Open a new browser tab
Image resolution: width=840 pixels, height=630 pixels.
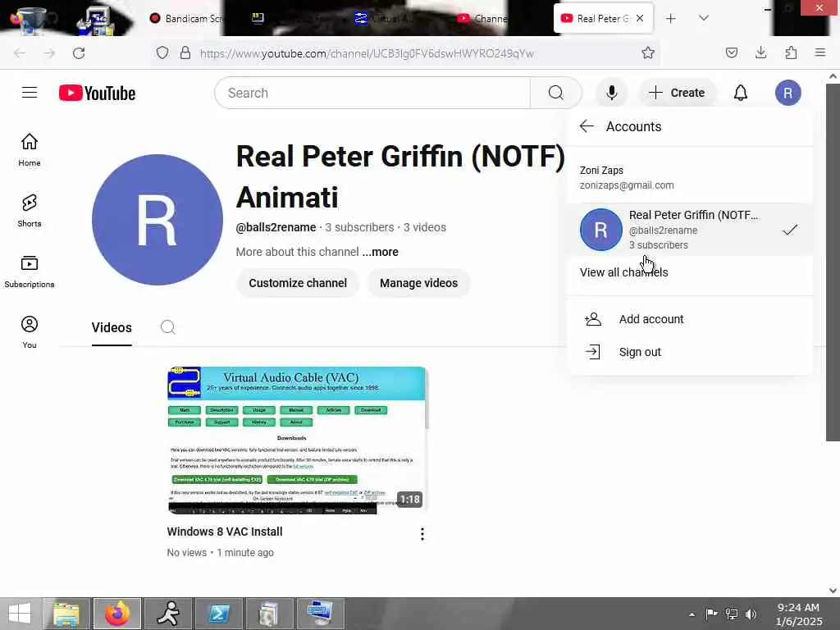pyautogui.click(x=671, y=19)
